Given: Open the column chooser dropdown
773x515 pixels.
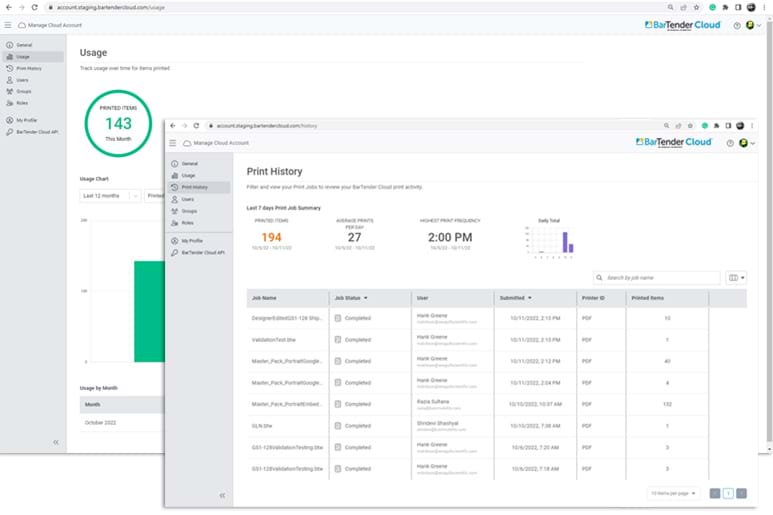Looking at the screenshot, I should pos(736,277).
